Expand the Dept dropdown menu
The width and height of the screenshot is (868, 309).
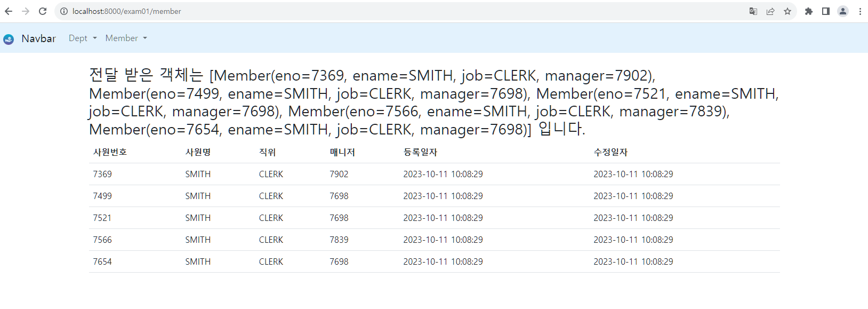(83, 38)
